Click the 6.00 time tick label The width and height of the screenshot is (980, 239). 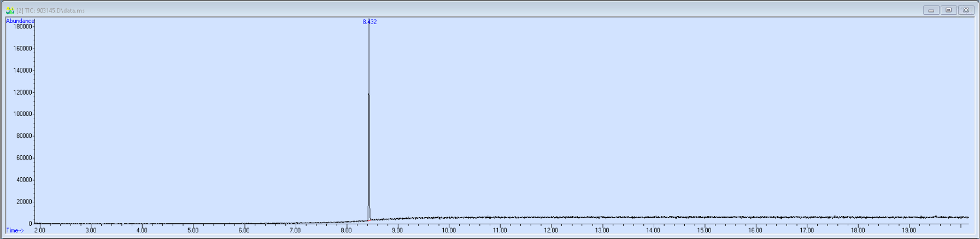coord(244,230)
